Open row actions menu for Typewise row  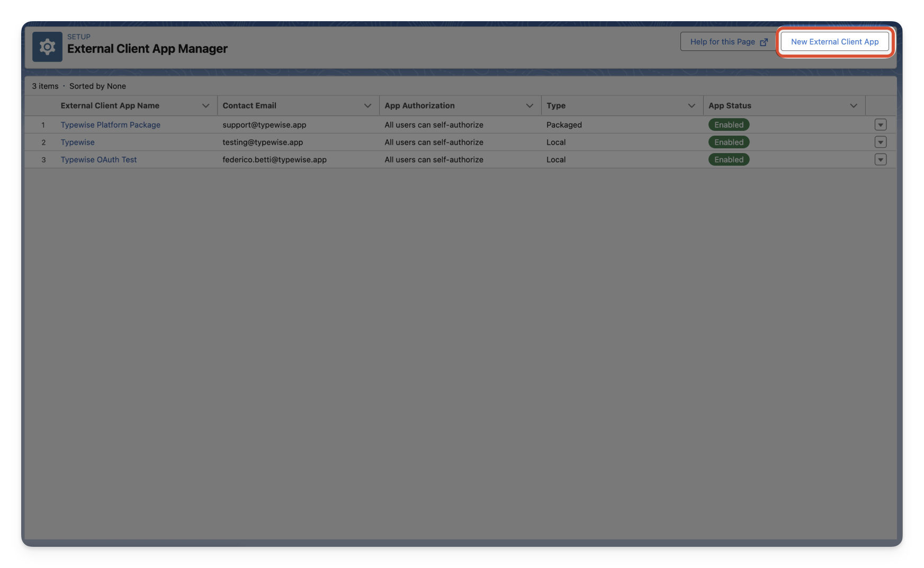click(881, 142)
